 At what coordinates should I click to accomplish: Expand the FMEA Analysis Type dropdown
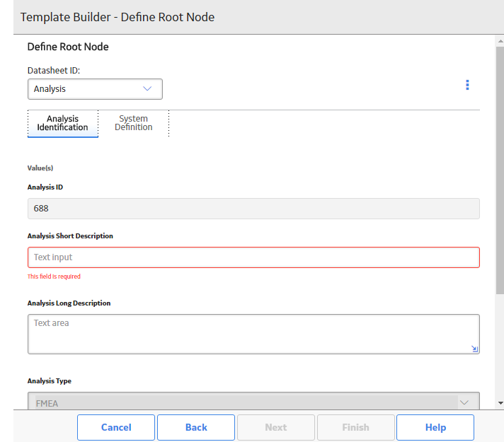(x=253, y=401)
